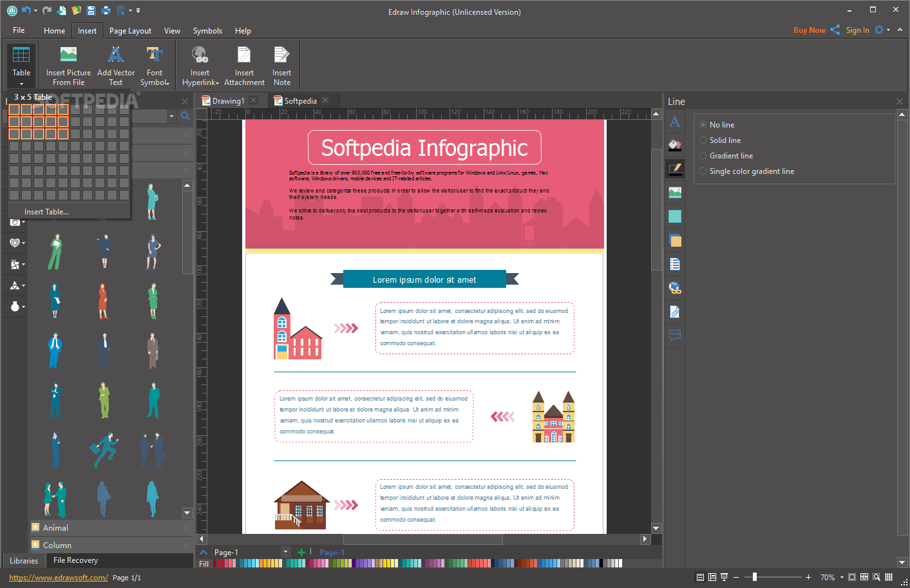Screen dimensions: 910x588
Task: Open the Add Vector Text tool
Action: pos(116,64)
